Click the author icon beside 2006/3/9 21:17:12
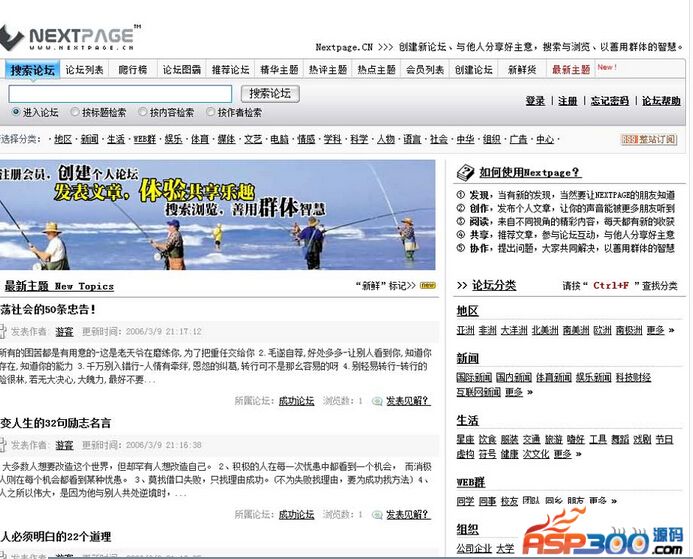This screenshot has width=693, height=559. (x=3, y=331)
